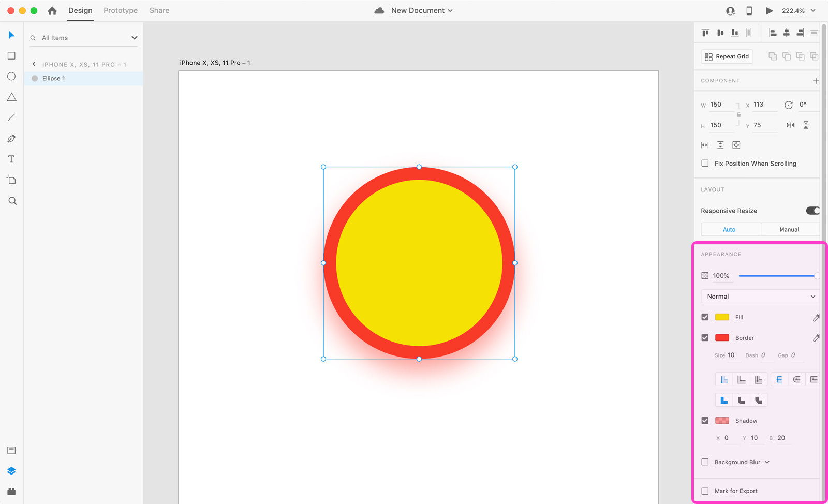This screenshot has height=504, width=828.
Task: Add a component with the plus icon
Action: [x=816, y=81]
